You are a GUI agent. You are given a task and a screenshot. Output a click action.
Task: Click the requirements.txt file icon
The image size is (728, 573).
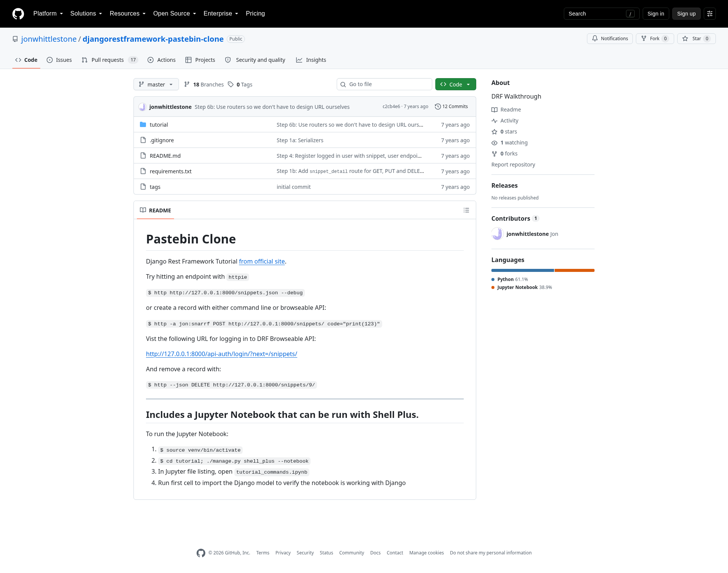pyautogui.click(x=143, y=171)
